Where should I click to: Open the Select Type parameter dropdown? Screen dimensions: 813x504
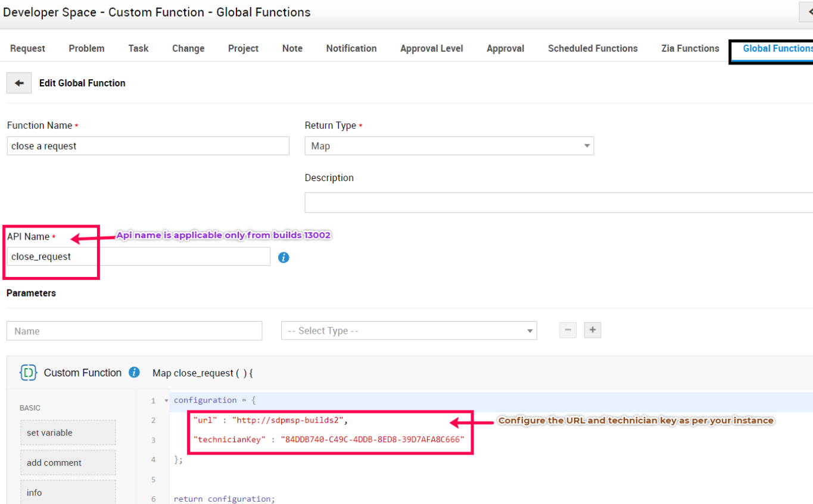pos(409,331)
